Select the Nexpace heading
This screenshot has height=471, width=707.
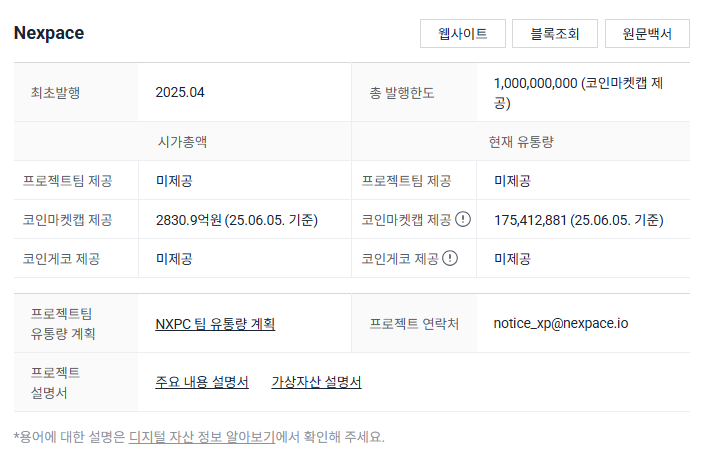[x=49, y=33]
